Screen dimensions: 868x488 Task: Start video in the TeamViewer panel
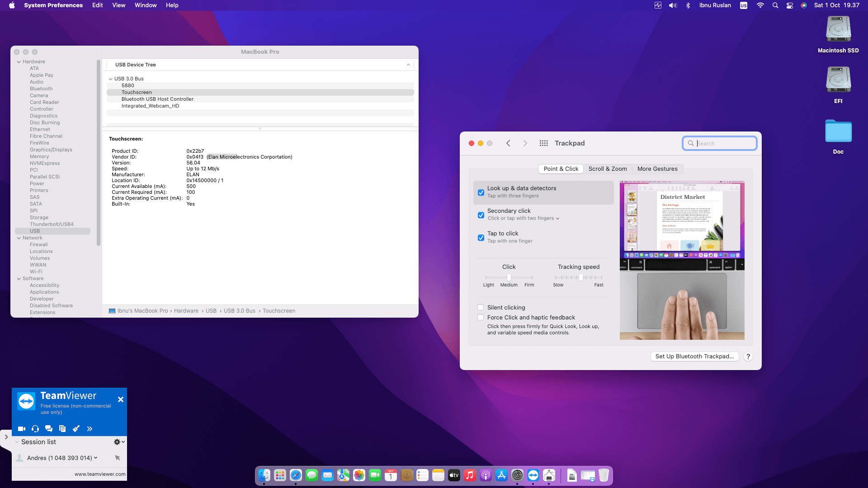[21, 429]
